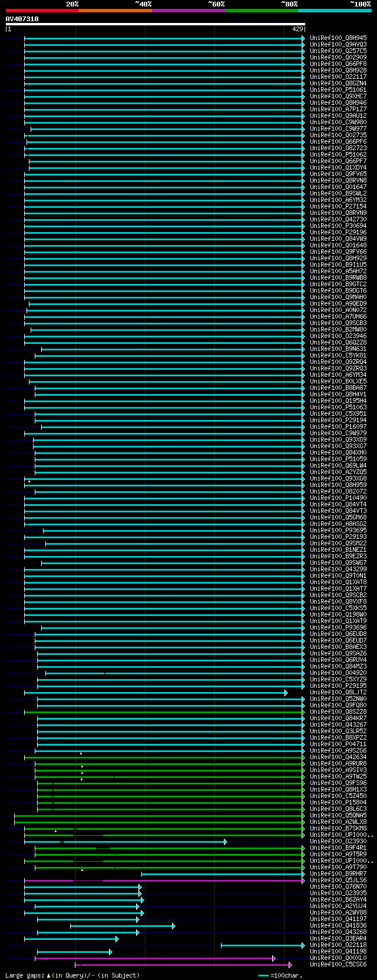Select hit label UniRef100_Q41836
This screenshot has width=377, height=980.
click(338, 925)
